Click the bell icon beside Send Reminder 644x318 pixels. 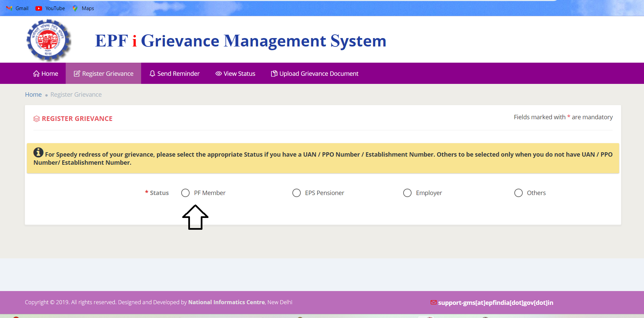[x=152, y=73]
